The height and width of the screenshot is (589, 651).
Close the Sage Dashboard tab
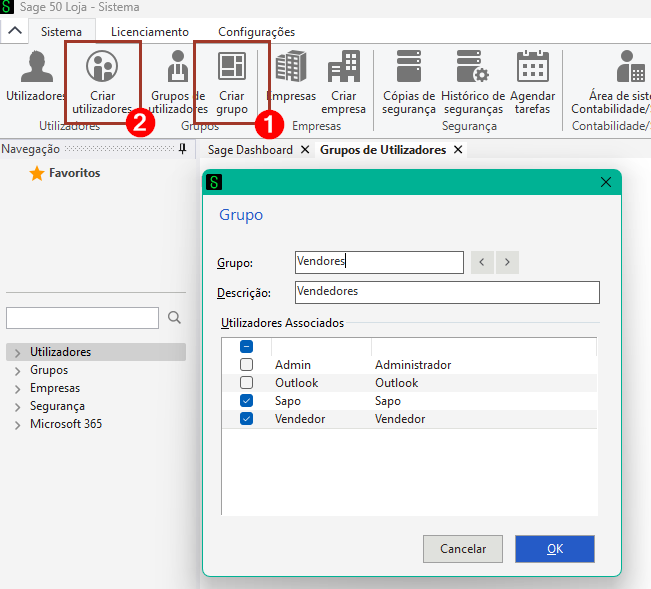305,149
